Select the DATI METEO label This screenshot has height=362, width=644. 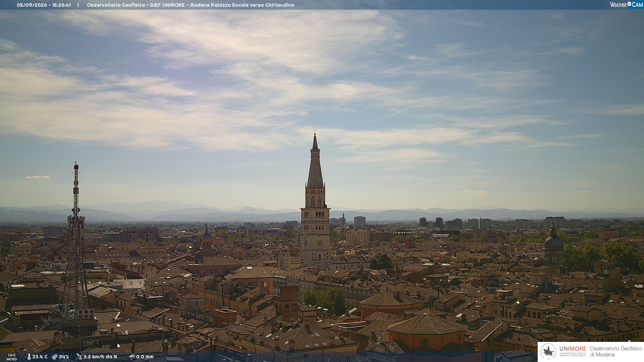[12, 357]
